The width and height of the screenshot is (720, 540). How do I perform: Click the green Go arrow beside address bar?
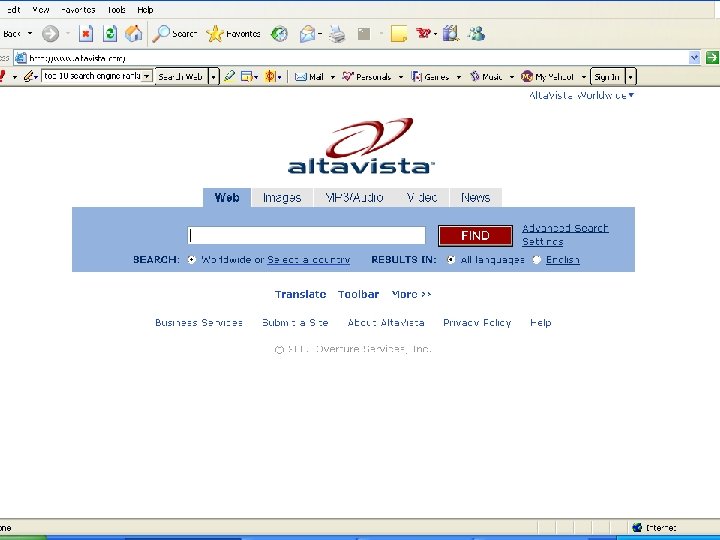point(712,57)
